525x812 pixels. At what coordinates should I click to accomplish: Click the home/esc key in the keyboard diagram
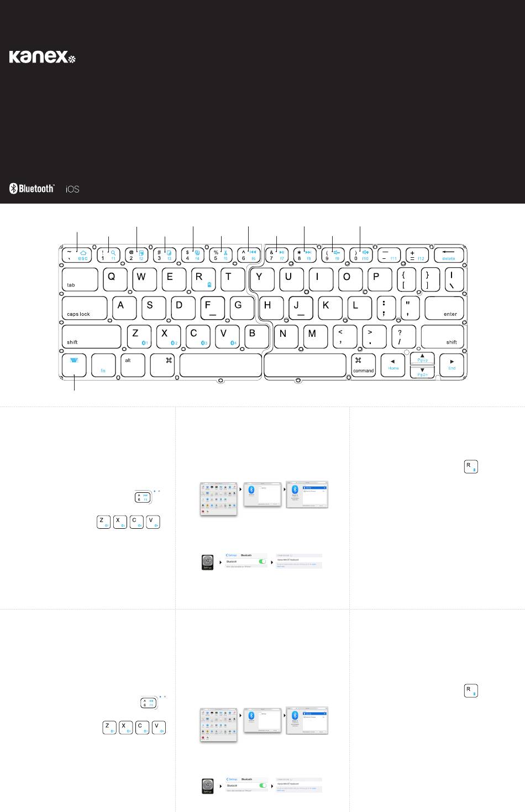pyautogui.click(x=76, y=254)
